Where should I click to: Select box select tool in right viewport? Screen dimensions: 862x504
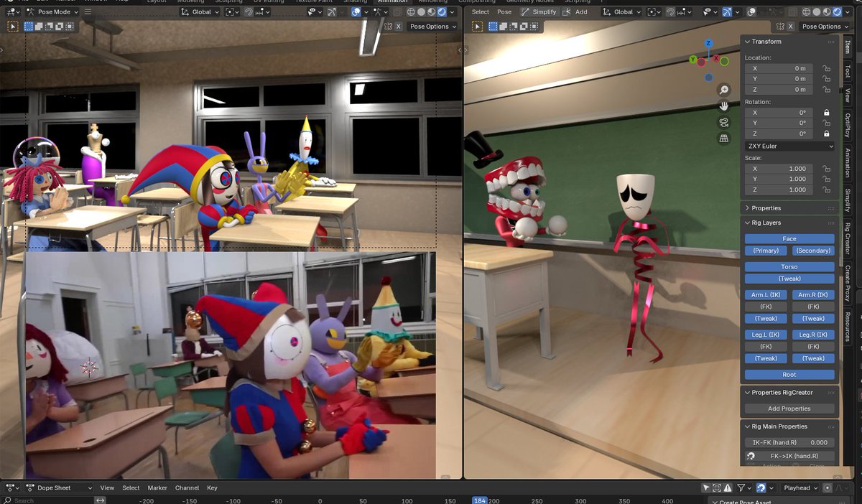tap(493, 26)
